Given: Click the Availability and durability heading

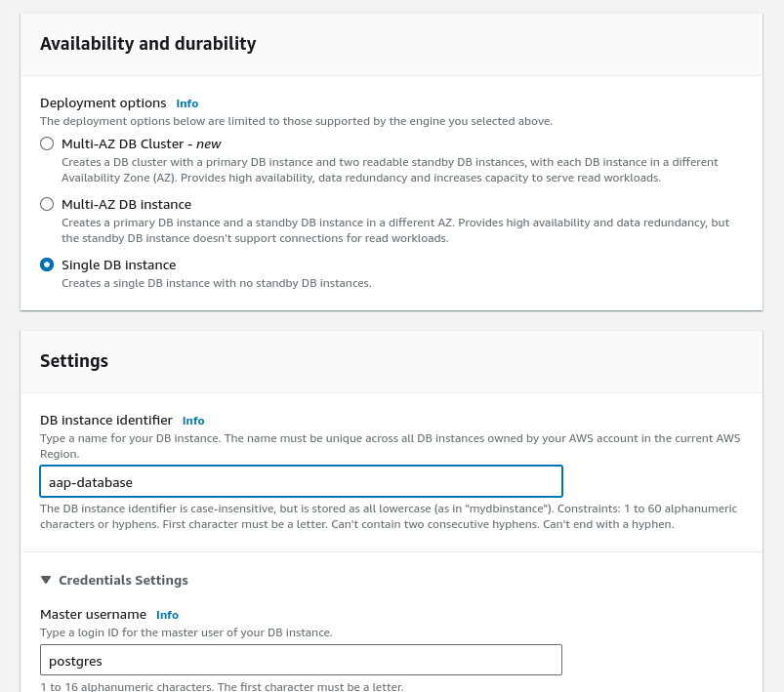Looking at the screenshot, I should (147, 44).
